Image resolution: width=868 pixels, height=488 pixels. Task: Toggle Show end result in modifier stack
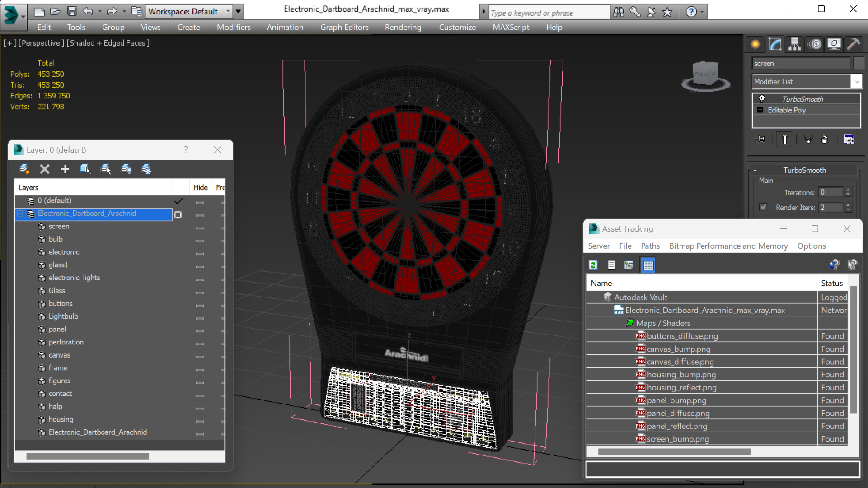tap(784, 139)
